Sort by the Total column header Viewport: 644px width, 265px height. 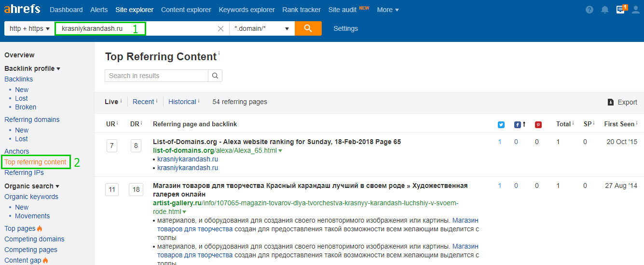click(x=563, y=124)
